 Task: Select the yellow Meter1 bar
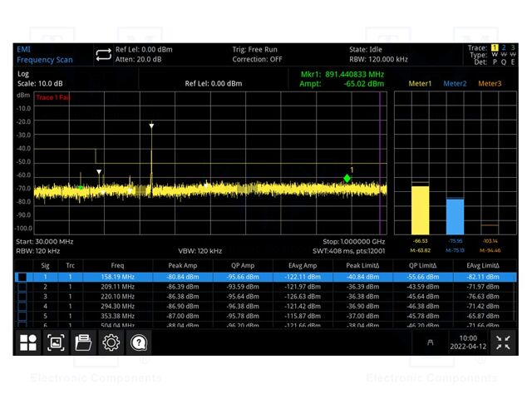tap(421, 209)
